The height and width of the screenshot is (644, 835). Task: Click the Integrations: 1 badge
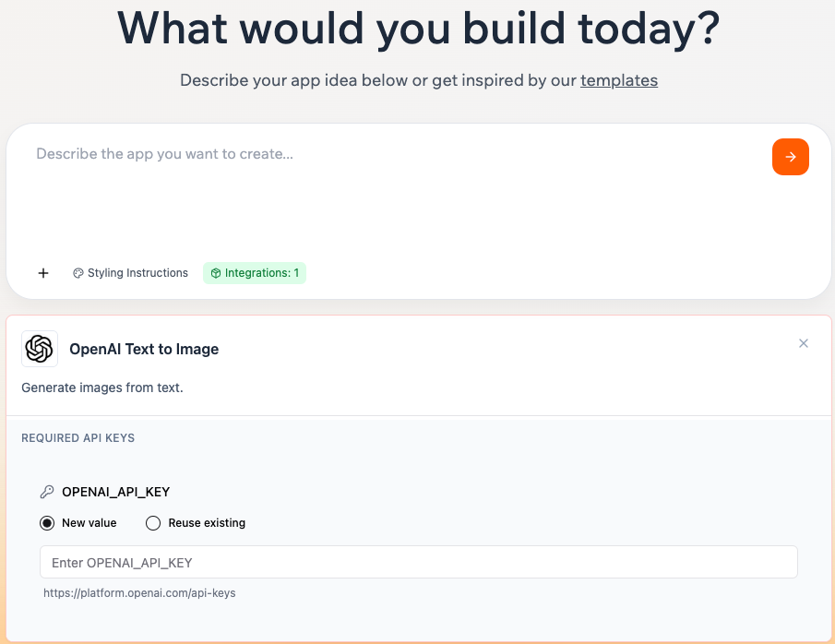(255, 272)
